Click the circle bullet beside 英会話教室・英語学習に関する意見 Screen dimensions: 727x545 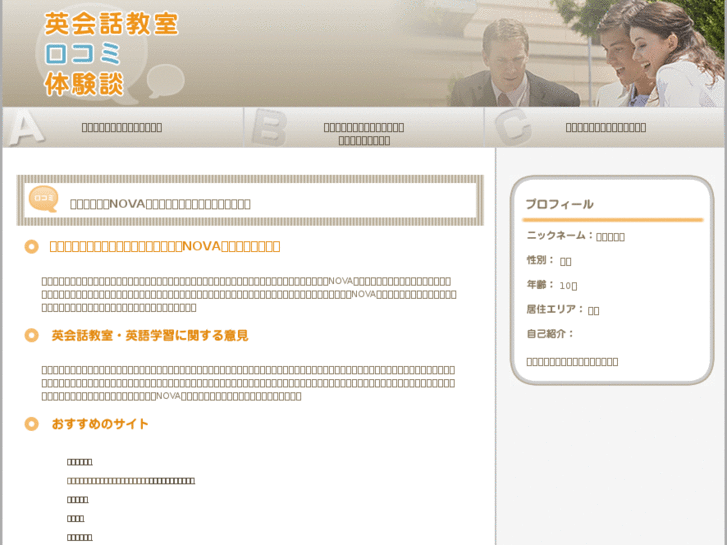pos(32,335)
